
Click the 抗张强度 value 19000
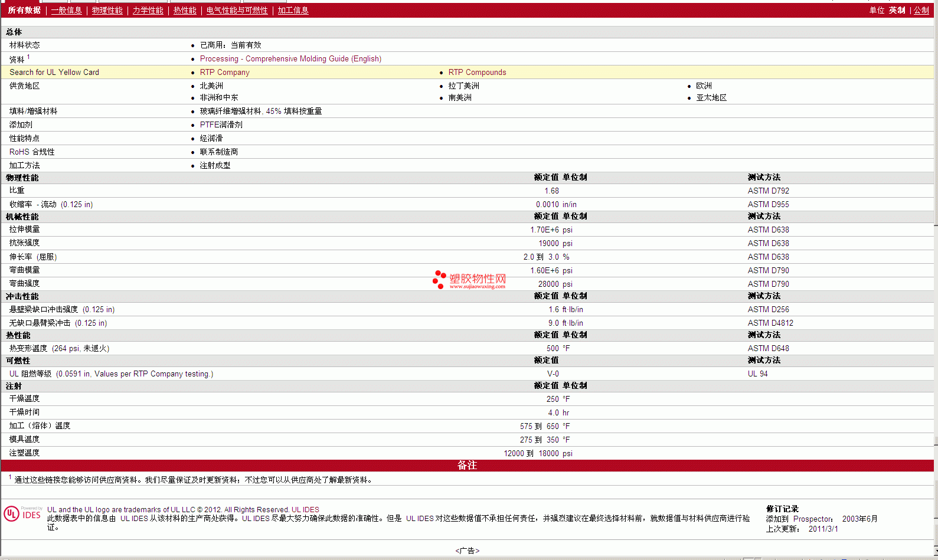[x=548, y=243]
